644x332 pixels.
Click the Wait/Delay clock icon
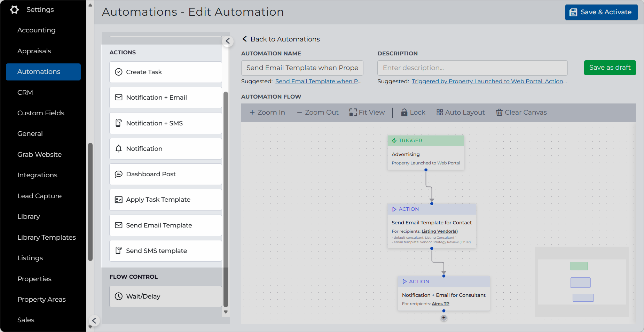pos(119,296)
